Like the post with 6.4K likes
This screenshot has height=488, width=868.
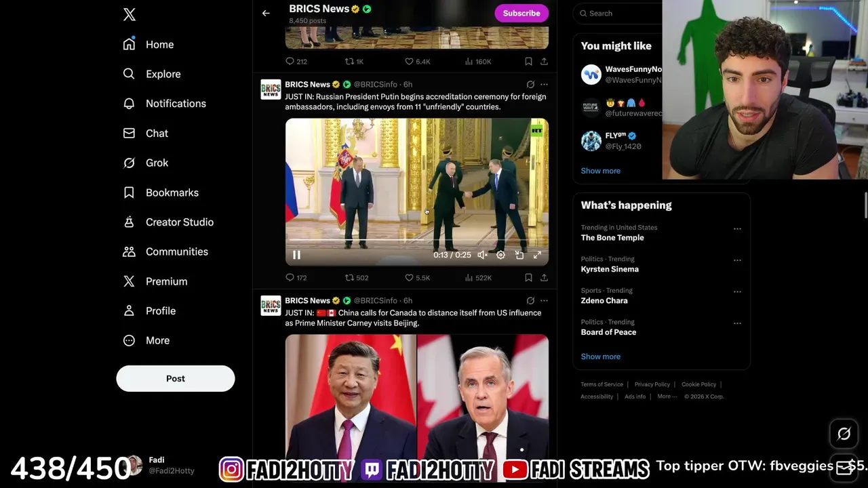pyautogui.click(x=409, y=61)
